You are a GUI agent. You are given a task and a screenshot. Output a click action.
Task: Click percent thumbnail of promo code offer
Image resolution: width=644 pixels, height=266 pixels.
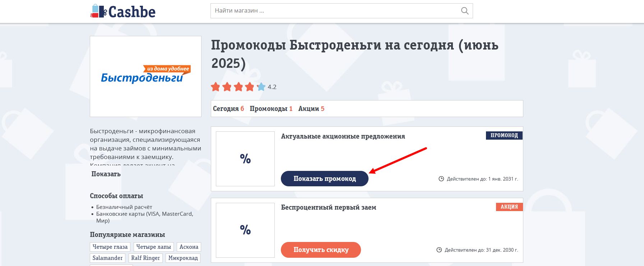point(245,159)
